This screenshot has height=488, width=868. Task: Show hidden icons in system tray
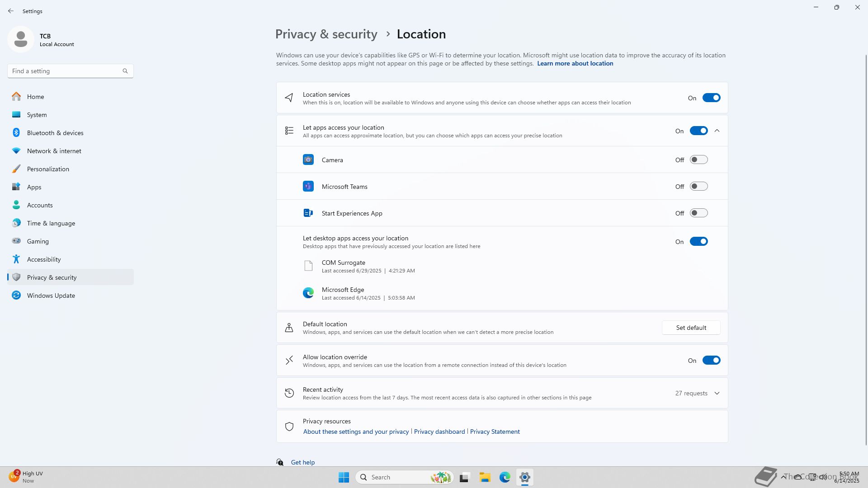(783, 477)
